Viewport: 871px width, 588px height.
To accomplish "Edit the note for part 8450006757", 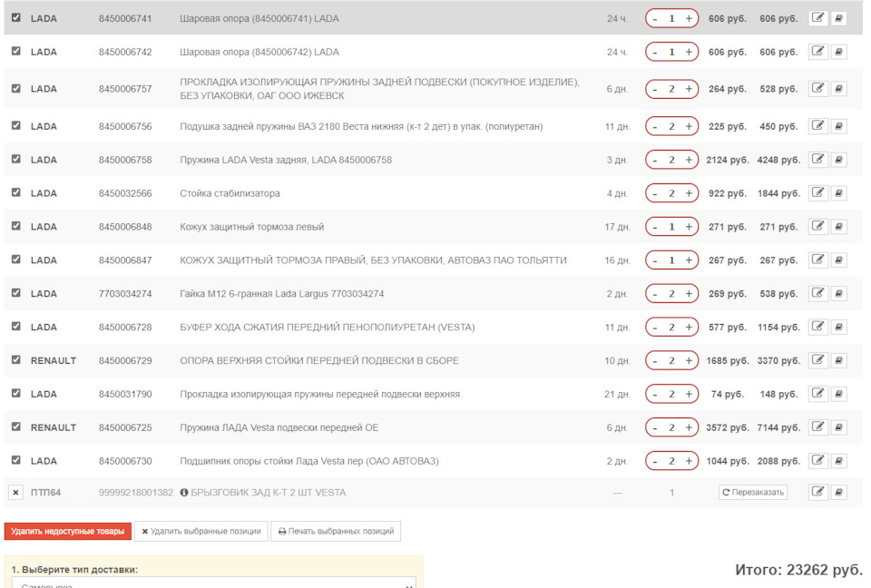I will click(x=817, y=88).
